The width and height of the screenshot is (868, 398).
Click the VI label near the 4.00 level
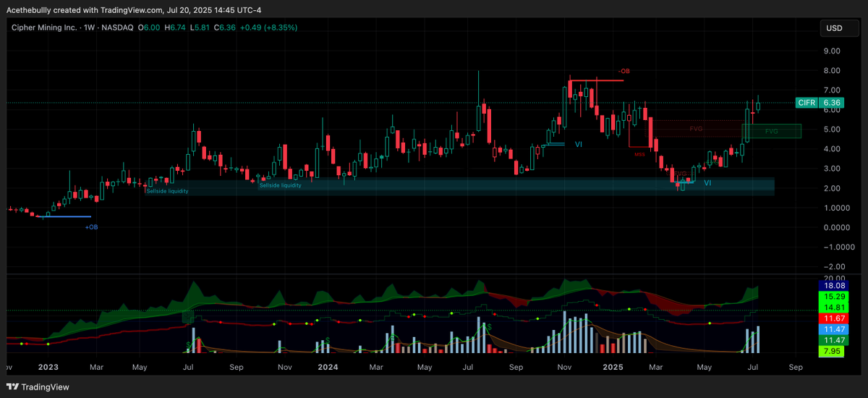(x=579, y=145)
